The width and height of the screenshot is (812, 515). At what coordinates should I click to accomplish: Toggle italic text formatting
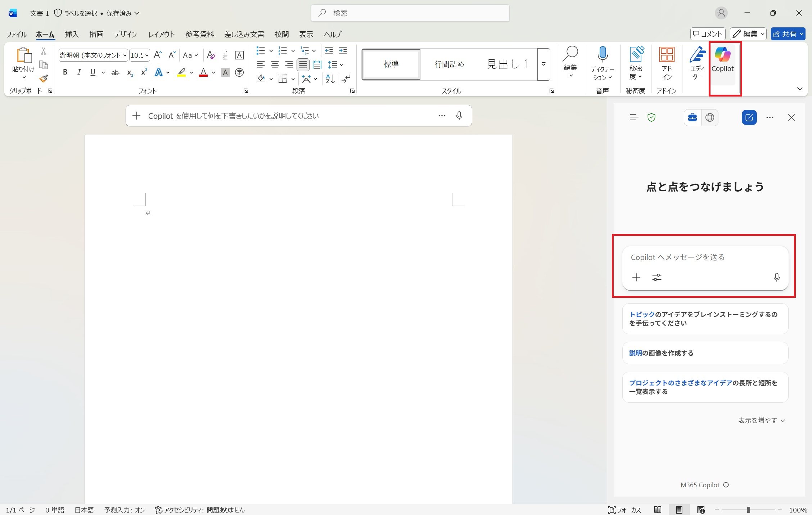pyautogui.click(x=79, y=72)
